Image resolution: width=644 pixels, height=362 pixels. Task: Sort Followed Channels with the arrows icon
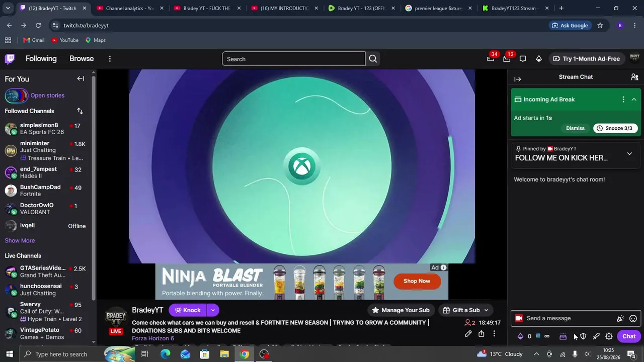coord(80,111)
